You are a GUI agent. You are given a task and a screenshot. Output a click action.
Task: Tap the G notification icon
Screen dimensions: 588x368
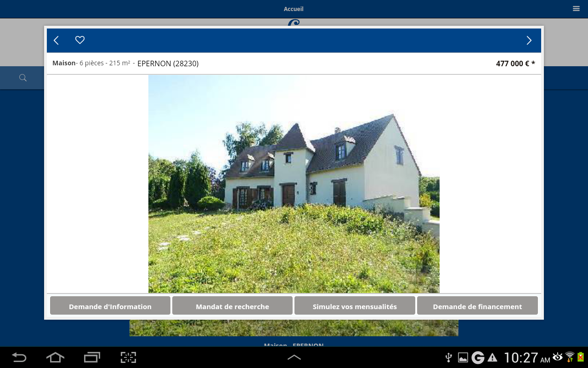point(478,357)
